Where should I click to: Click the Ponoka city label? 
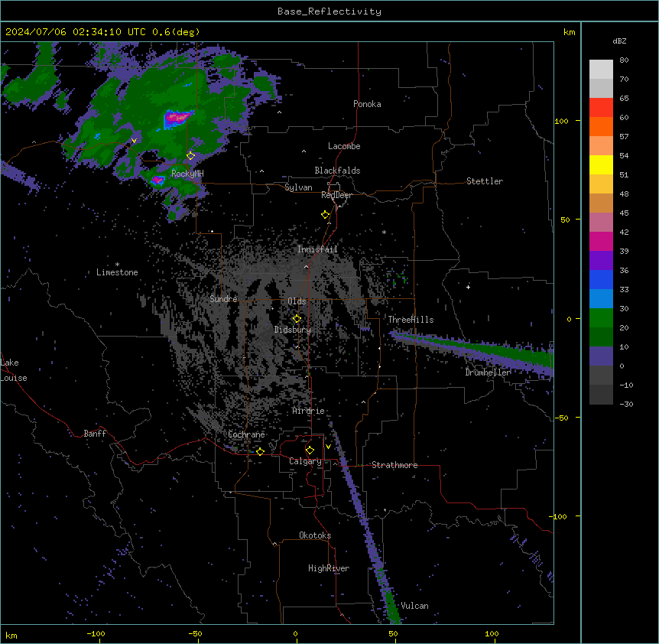click(367, 104)
